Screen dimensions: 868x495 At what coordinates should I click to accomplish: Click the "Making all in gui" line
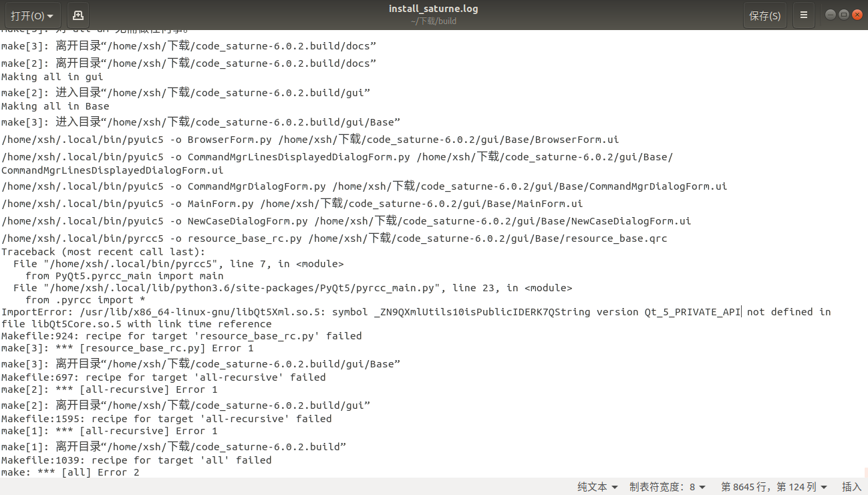pyautogui.click(x=52, y=77)
